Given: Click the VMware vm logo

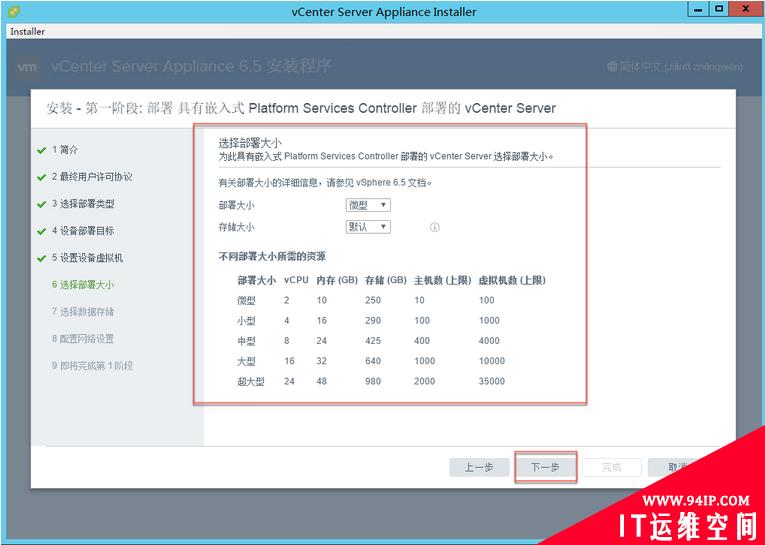Looking at the screenshot, I should 27,67.
